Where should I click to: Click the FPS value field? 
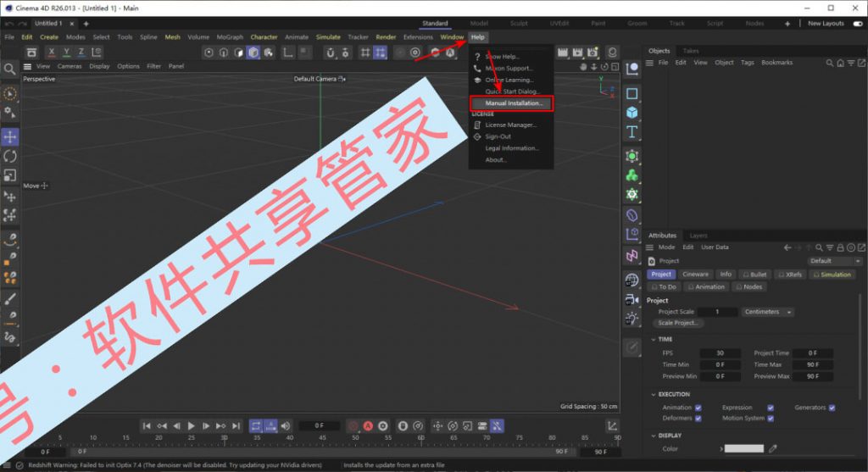[720, 353]
